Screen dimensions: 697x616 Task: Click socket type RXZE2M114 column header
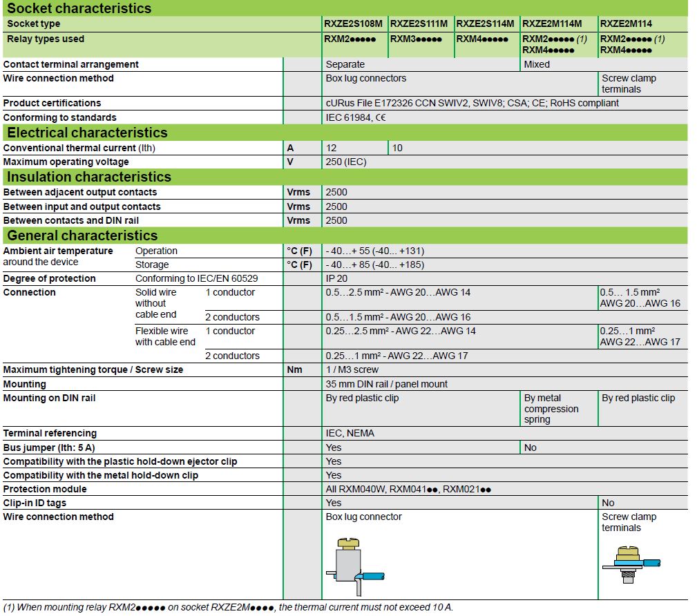coord(626,23)
